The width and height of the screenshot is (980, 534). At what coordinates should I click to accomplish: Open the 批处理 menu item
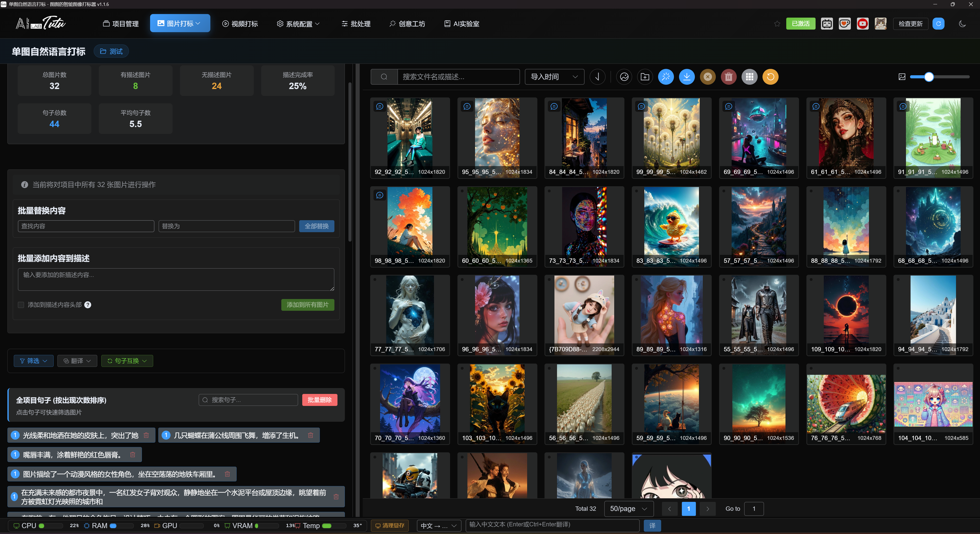point(356,23)
